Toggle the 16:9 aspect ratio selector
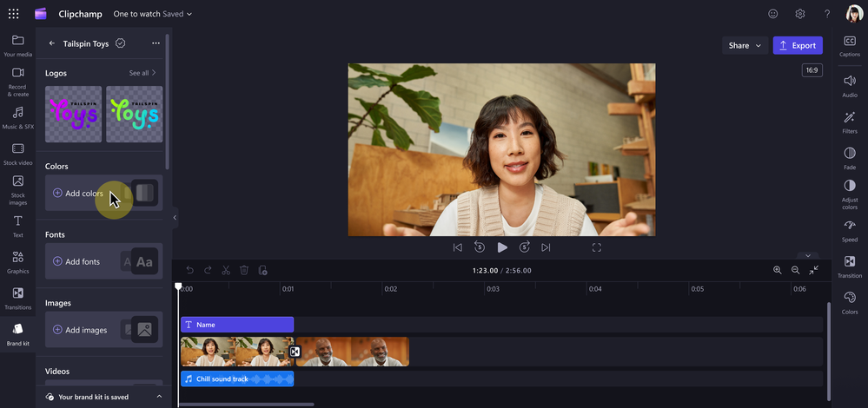The width and height of the screenshot is (868, 408). pos(812,70)
